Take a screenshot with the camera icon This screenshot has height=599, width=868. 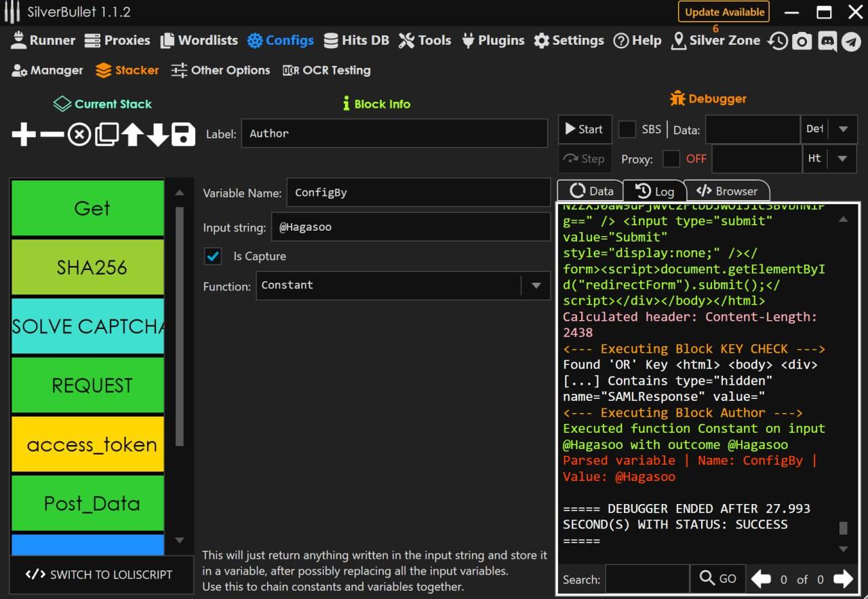802,41
